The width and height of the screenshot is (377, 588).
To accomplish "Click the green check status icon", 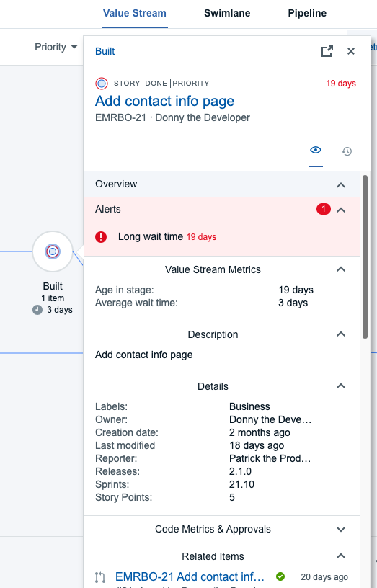I will point(280,576).
